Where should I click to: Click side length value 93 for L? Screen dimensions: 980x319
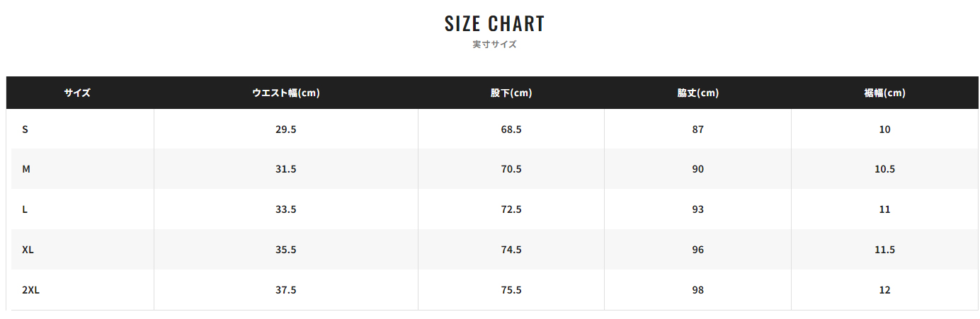[698, 209]
